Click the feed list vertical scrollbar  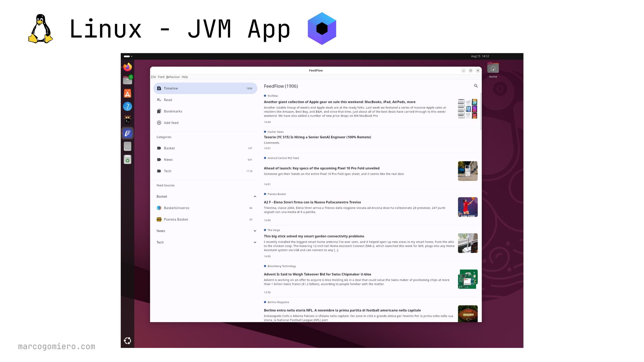point(480,111)
